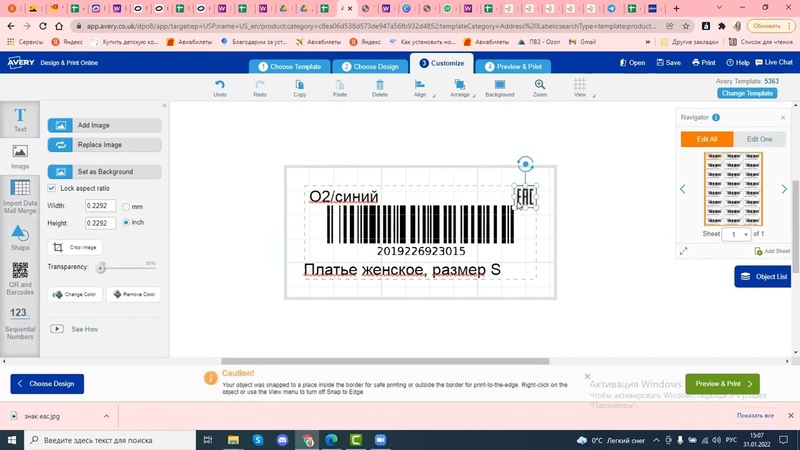Click the Redo toolbar icon
Viewport: 800px width, 450px height.
point(260,88)
